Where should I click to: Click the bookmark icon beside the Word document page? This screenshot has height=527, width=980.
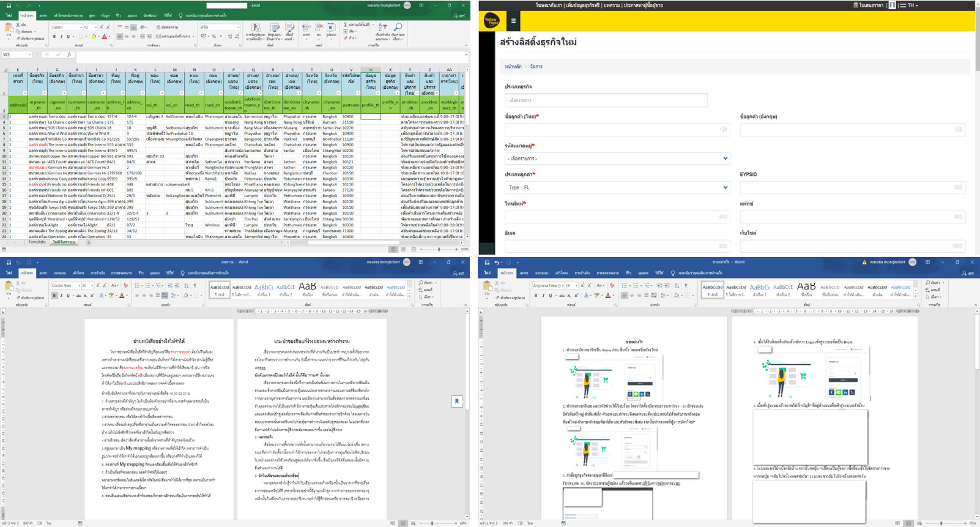[456, 401]
